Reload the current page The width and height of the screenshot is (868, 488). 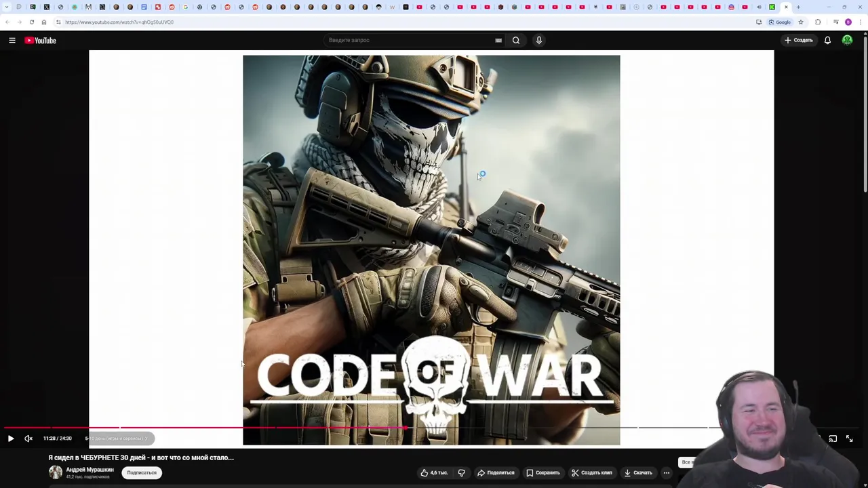(32, 22)
